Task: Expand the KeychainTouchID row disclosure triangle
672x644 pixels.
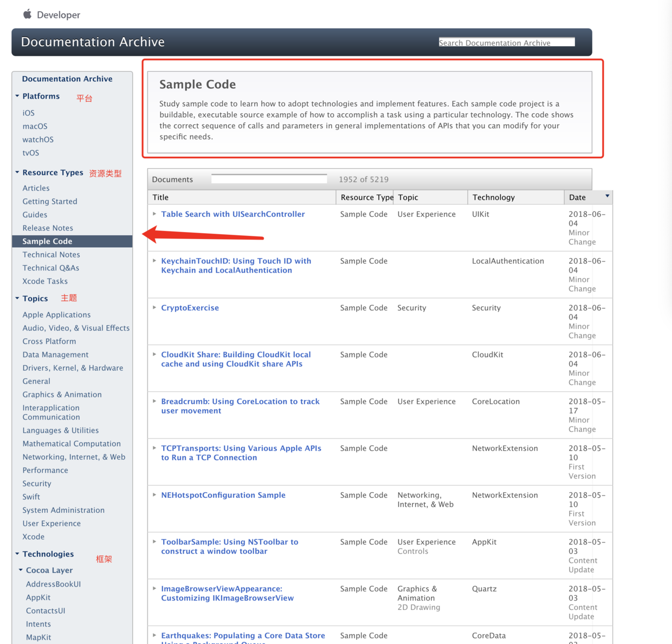Action: tap(154, 261)
